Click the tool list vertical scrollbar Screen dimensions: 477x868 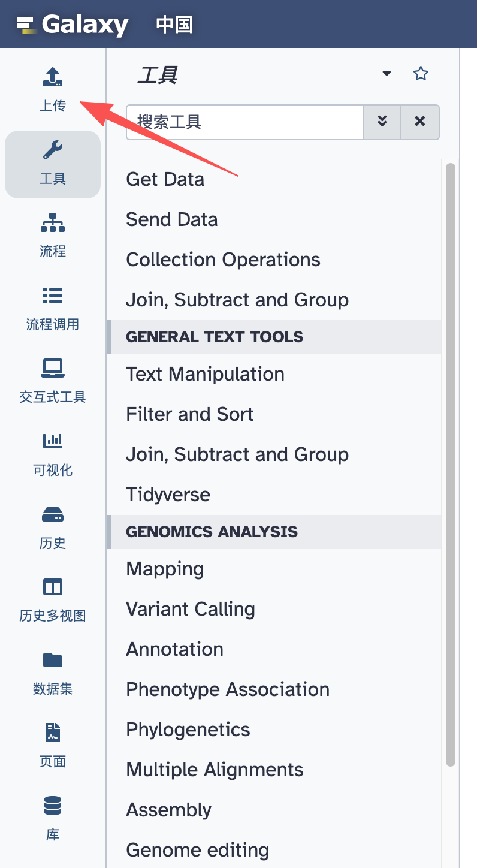(451, 465)
